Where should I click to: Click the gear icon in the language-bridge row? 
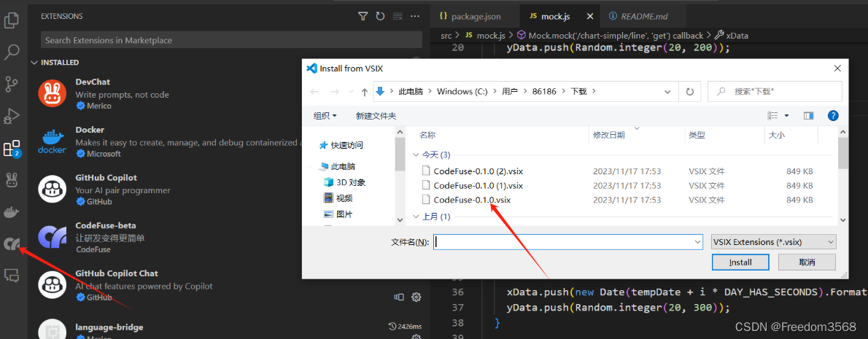[416, 336]
